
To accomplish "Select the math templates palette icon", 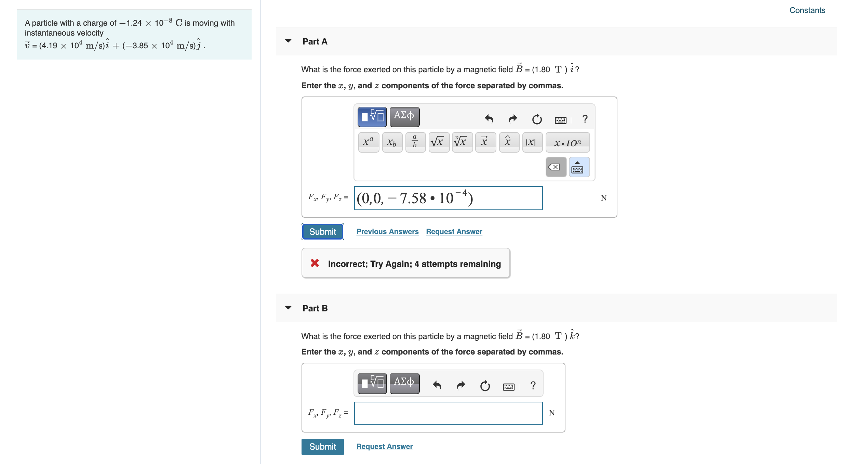I will 372,116.
